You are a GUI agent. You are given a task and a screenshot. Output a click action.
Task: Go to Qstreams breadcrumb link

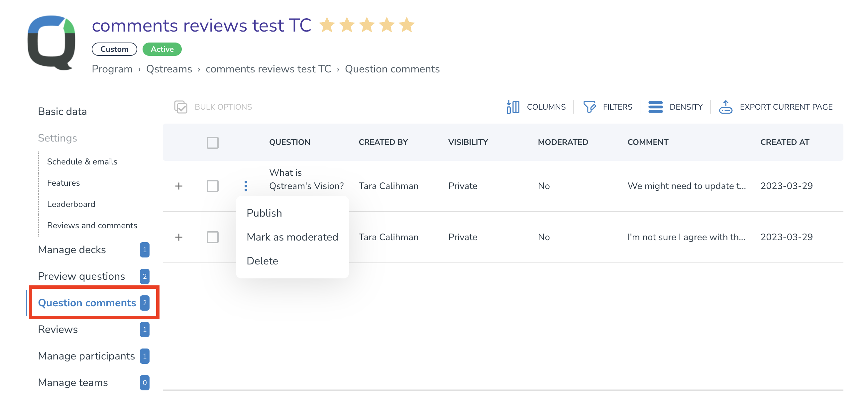tap(169, 69)
